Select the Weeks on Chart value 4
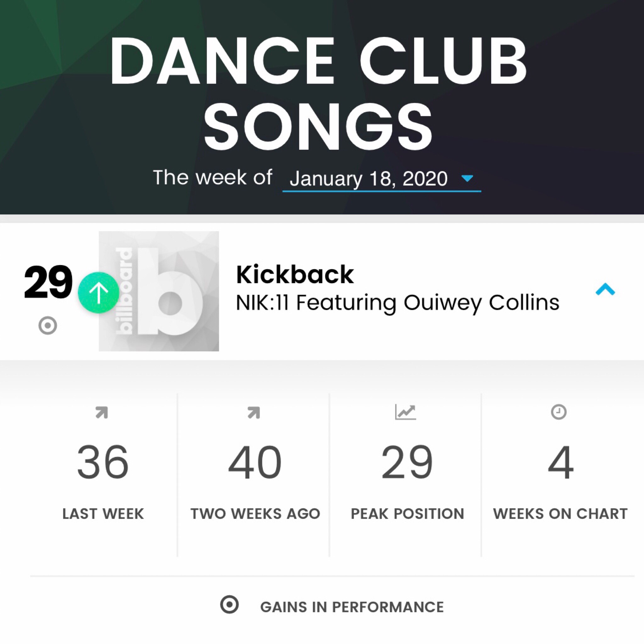644x644 pixels. click(x=561, y=463)
